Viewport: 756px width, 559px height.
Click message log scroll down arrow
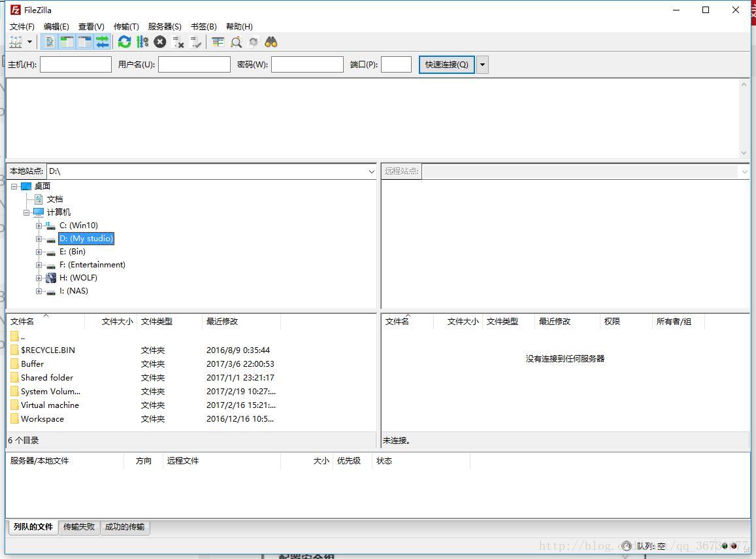pyautogui.click(x=744, y=153)
